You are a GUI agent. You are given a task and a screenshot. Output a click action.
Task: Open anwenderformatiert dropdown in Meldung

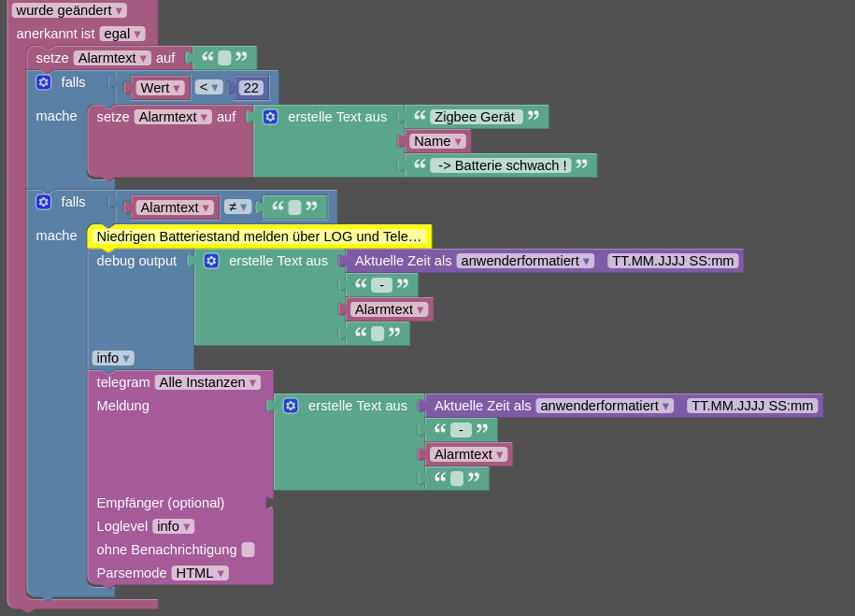tap(606, 406)
